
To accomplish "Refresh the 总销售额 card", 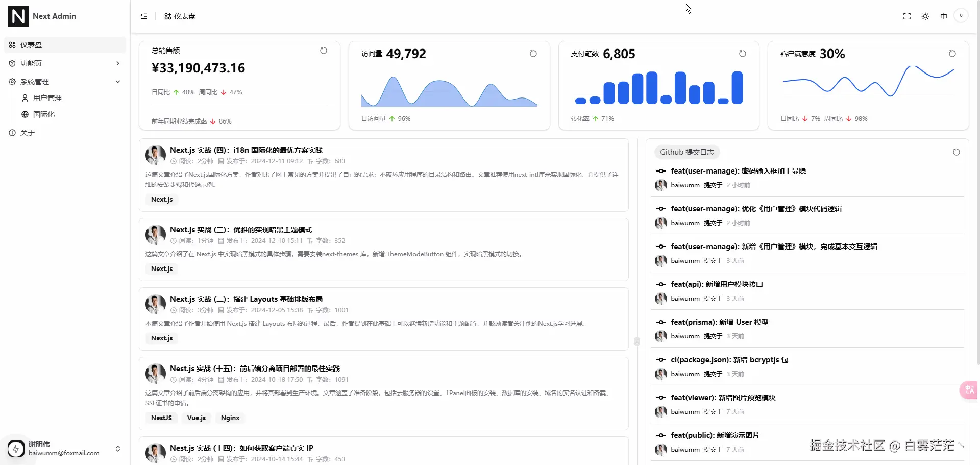I will coord(324,51).
